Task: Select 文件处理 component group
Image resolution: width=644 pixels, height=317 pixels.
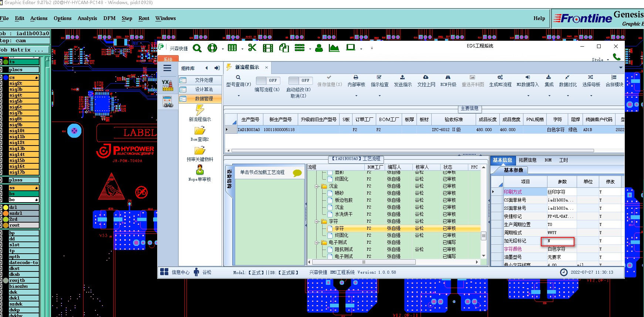Action: pyautogui.click(x=200, y=80)
